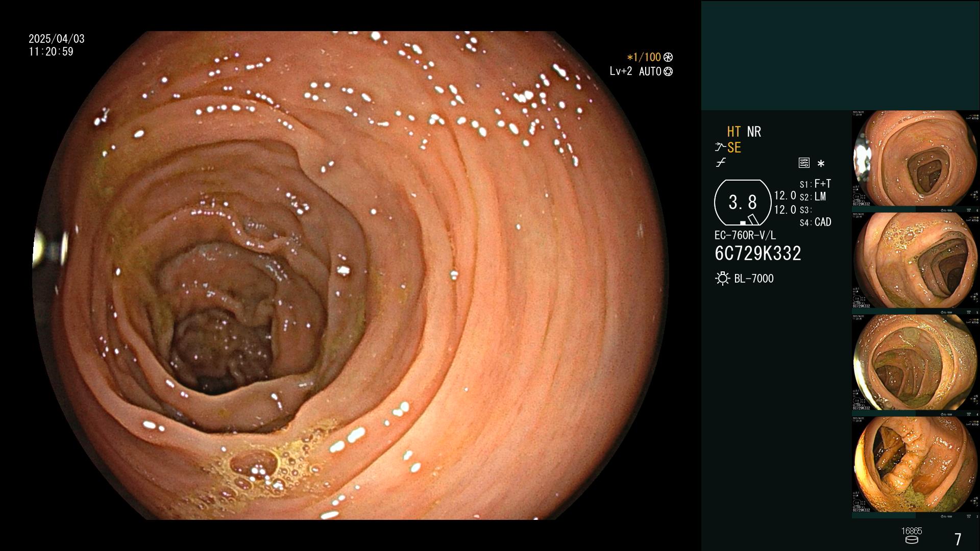The image size is (980, 551).
Task: Click the 12.0 value beside S2
Action: (x=785, y=196)
